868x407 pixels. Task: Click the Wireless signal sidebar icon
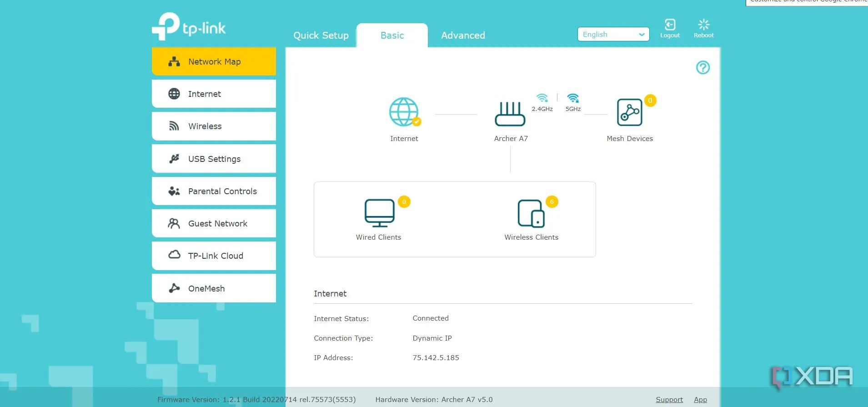pos(174,126)
